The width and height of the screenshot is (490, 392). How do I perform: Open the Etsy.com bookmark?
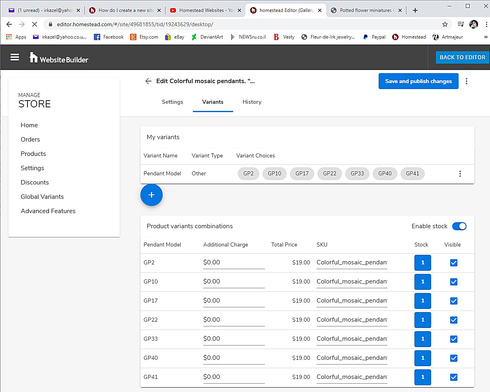[144, 37]
